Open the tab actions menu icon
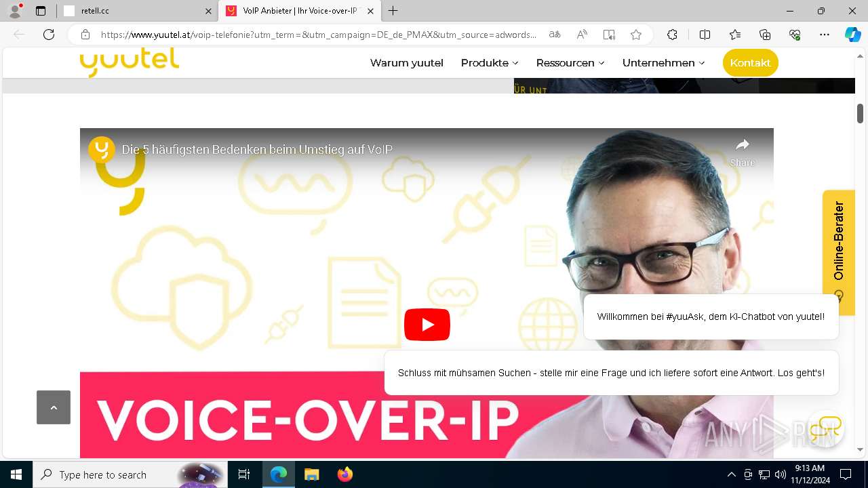The width and height of the screenshot is (868, 488). coord(41,11)
